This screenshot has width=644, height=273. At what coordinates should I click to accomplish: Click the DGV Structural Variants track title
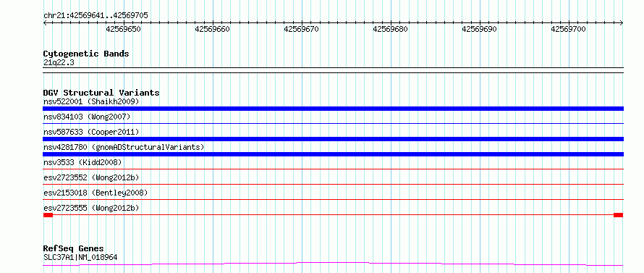point(101,93)
